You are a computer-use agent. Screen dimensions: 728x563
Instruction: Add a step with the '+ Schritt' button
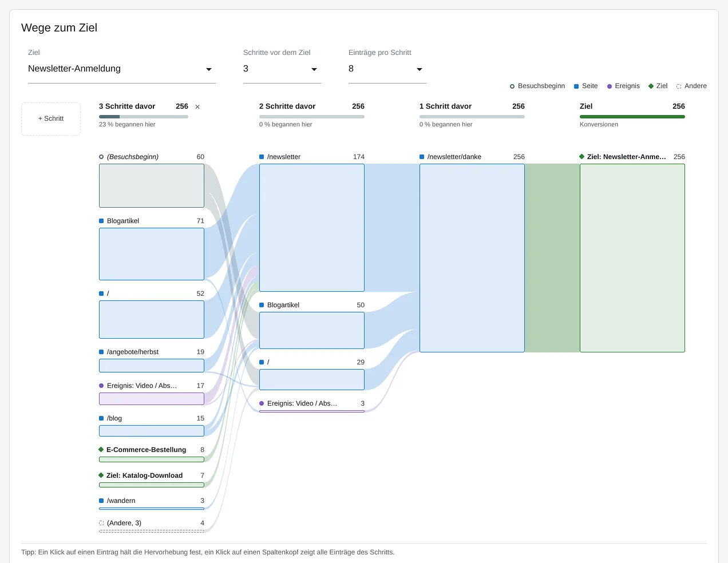(x=51, y=119)
